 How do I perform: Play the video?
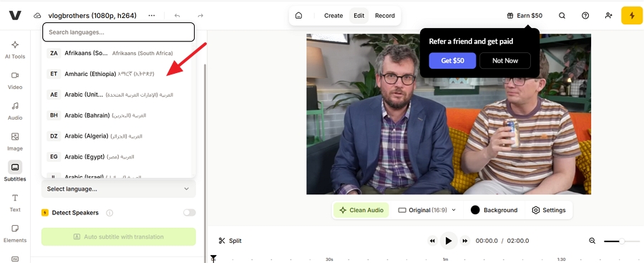click(x=449, y=241)
